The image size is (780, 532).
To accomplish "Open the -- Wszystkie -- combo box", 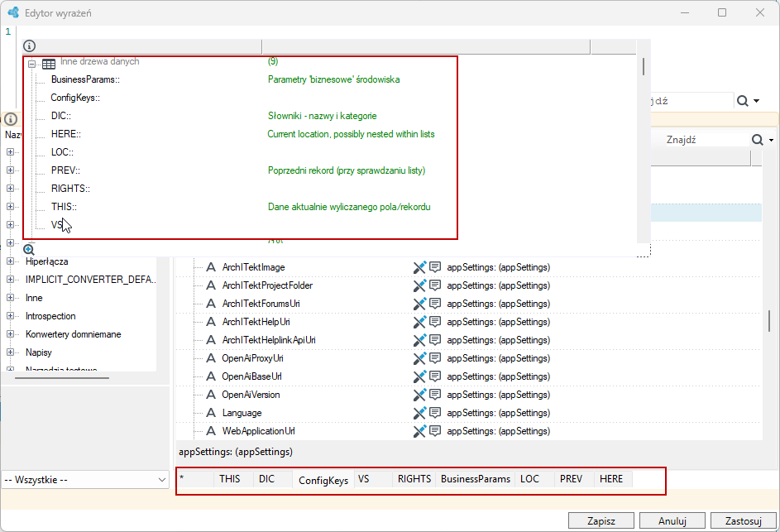I will tap(85, 480).
